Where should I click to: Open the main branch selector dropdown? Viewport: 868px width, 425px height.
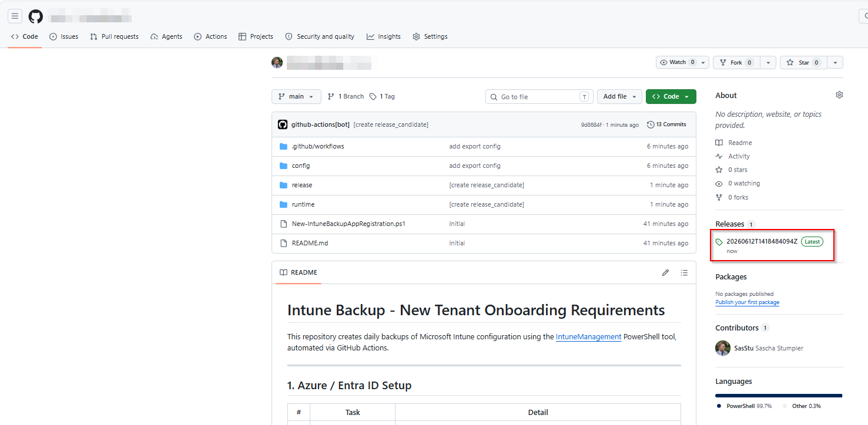pyautogui.click(x=296, y=96)
